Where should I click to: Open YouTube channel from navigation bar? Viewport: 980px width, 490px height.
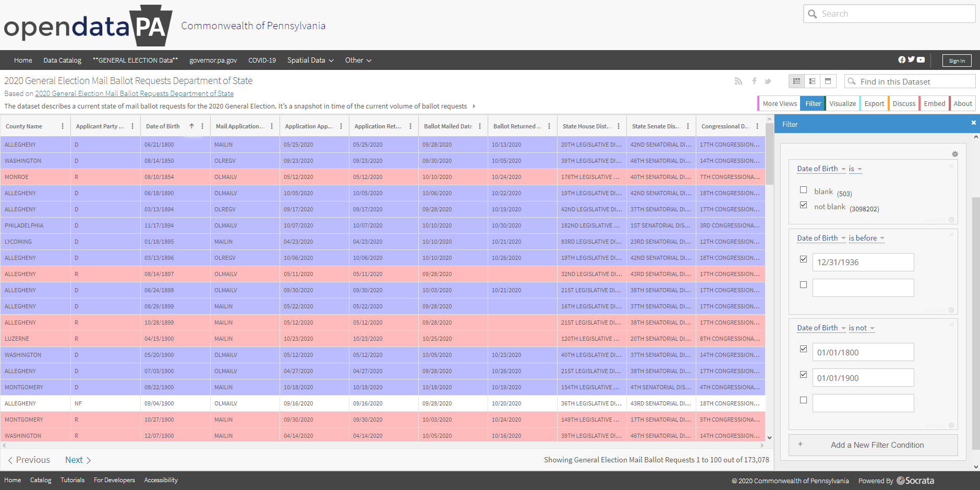click(921, 60)
